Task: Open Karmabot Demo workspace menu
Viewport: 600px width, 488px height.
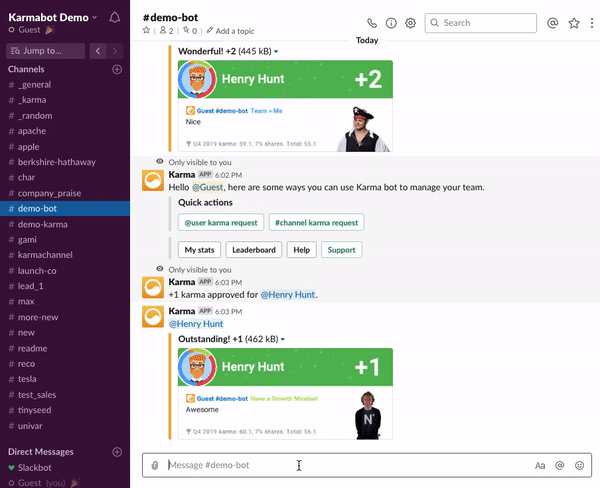Action: (x=53, y=18)
